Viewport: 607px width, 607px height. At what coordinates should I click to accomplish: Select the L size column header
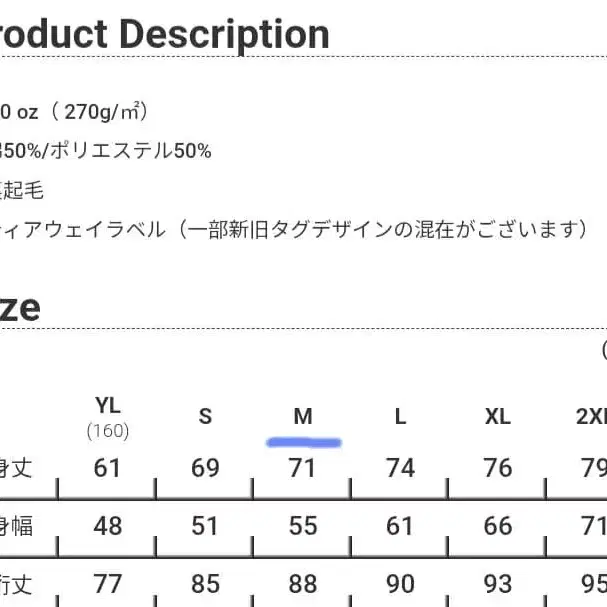coord(400,416)
